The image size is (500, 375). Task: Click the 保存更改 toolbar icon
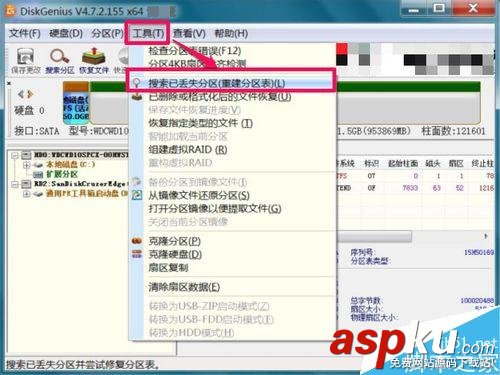coord(25,61)
